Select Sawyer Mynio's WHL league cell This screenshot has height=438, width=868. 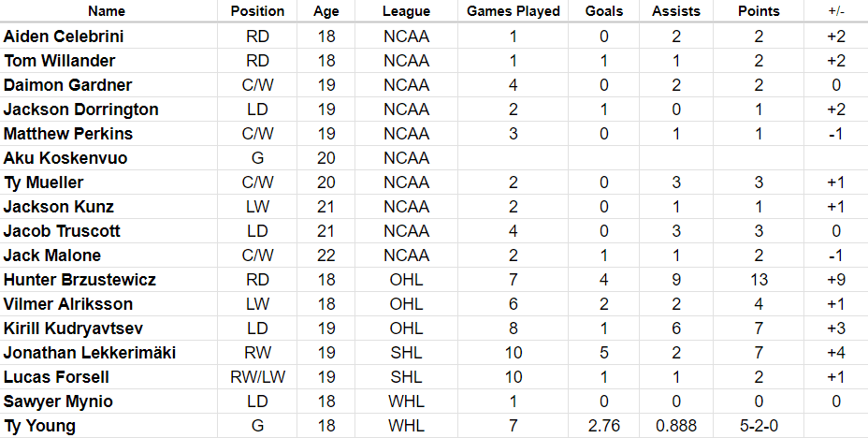[406, 401]
